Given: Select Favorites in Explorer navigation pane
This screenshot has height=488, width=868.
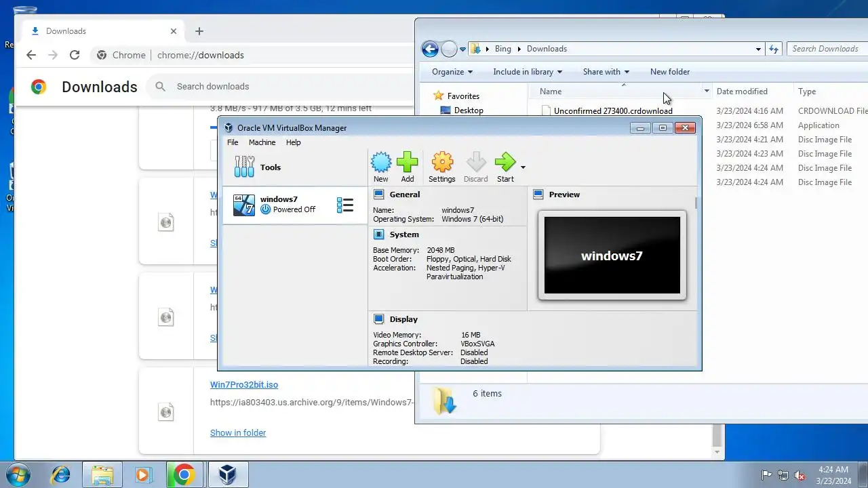Looking at the screenshot, I should [463, 96].
